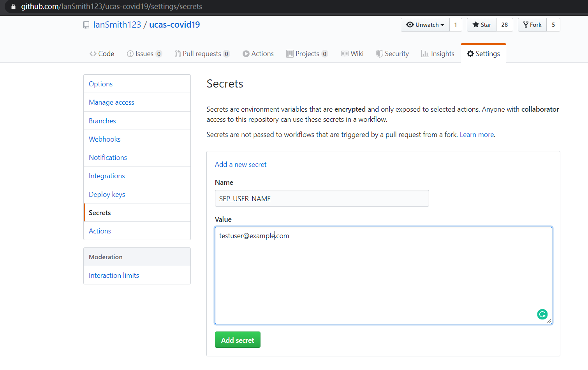Open Interaction limits settings
The height and width of the screenshot is (370, 588).
tap(137, 275)
